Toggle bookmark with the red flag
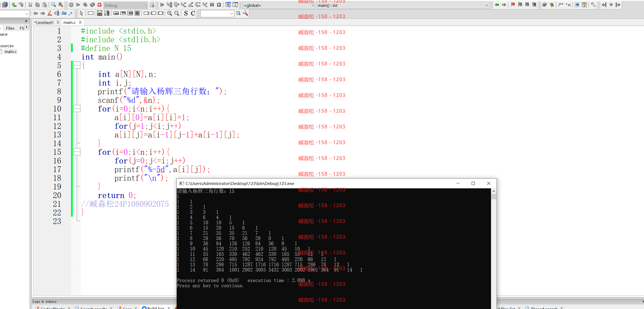Image resolution: width=644 pixels, height=309 pixels. 513,5
